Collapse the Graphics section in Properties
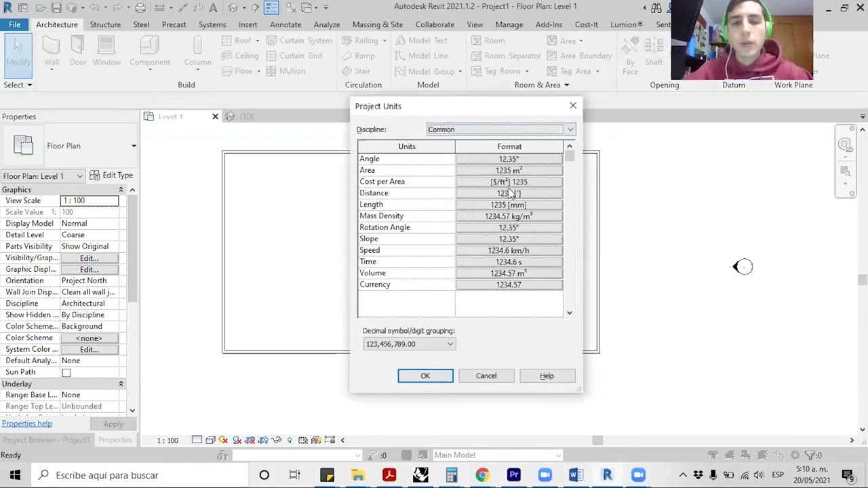Viewport: 868px width, 488px height. pos(121,190)
